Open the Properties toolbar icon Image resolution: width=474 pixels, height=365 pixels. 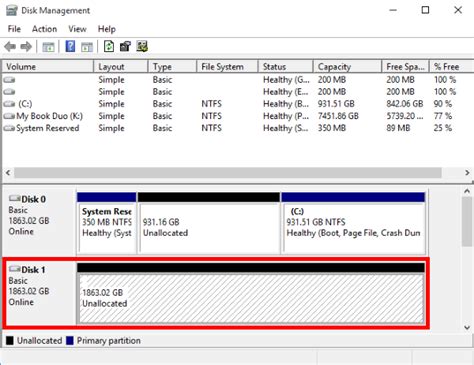tap(125, 46)
